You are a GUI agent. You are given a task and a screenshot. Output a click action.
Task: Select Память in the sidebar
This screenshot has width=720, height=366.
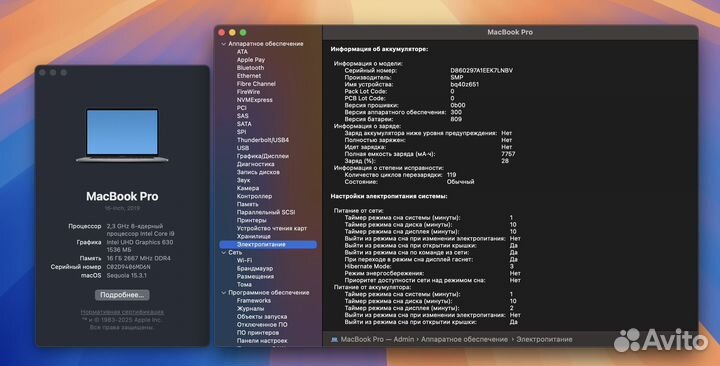tap(248, 204)
